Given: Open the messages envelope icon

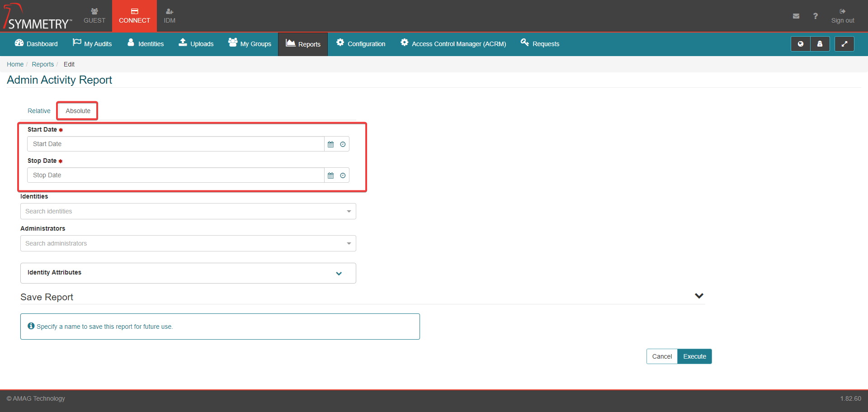Looking at the screenshot, I should pos(796,16).
